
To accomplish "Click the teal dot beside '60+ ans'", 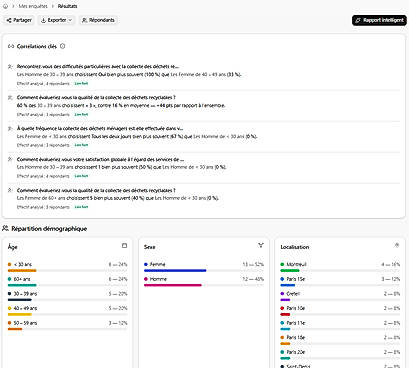I will tap(10, 279).
